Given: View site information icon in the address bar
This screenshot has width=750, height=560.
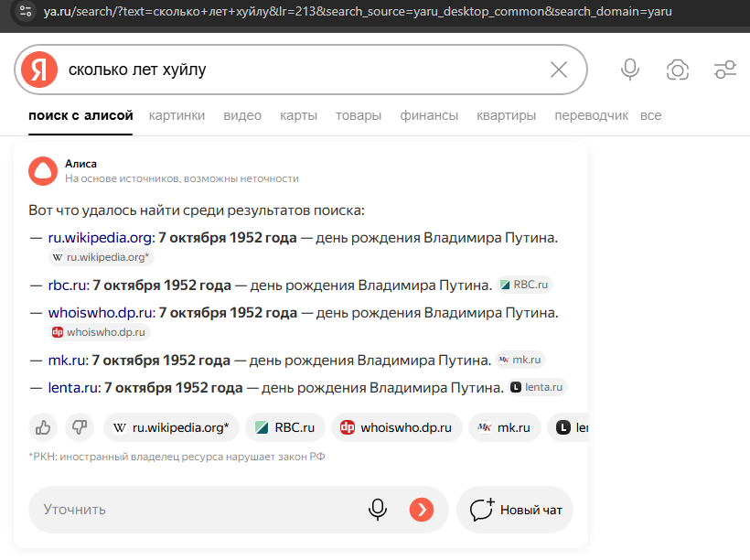Looking at the screenshot, I should 26,11.
